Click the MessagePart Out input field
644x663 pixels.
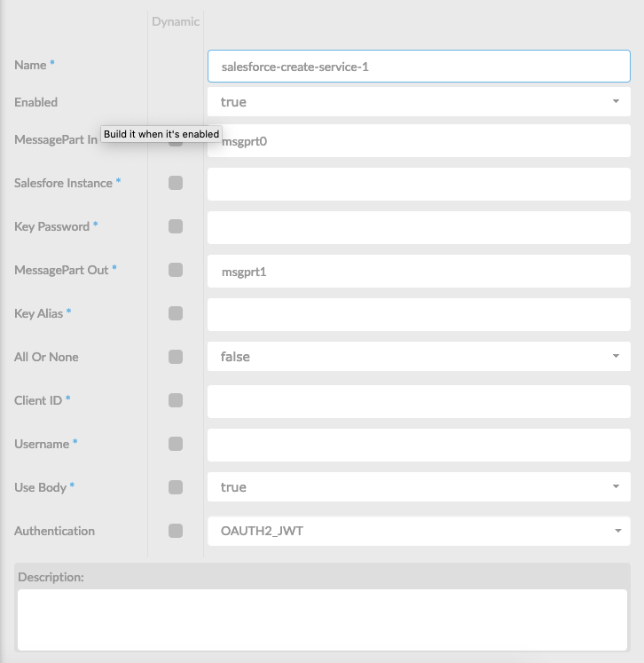click(x=419, y=272)
